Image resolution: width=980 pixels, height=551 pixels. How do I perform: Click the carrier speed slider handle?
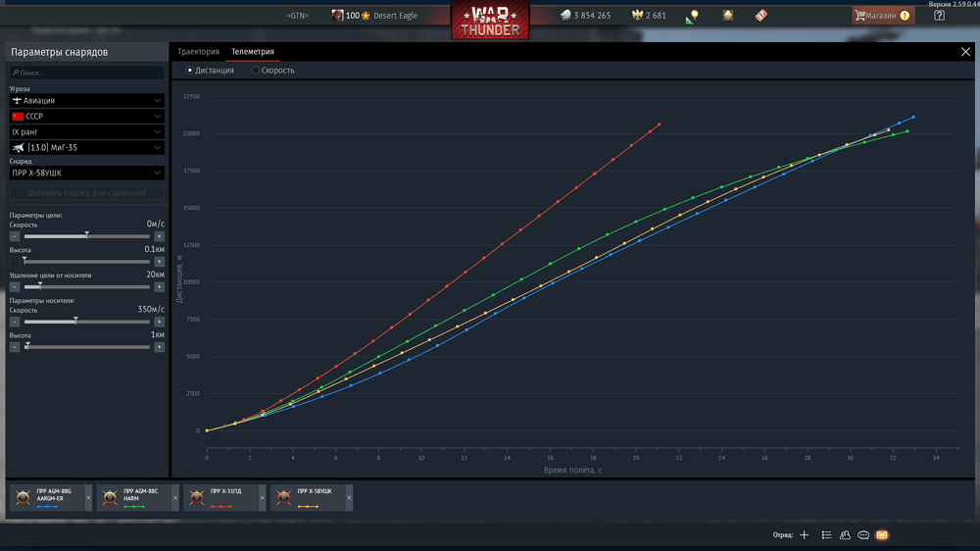click(75, 321)
